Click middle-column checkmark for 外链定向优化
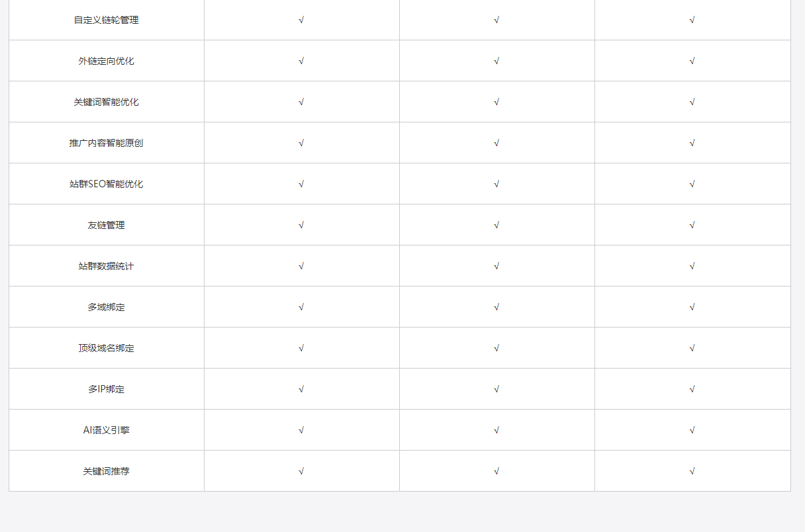Image resolution: width=805 pixels, height=532 pixels. [x=497, y=61]
